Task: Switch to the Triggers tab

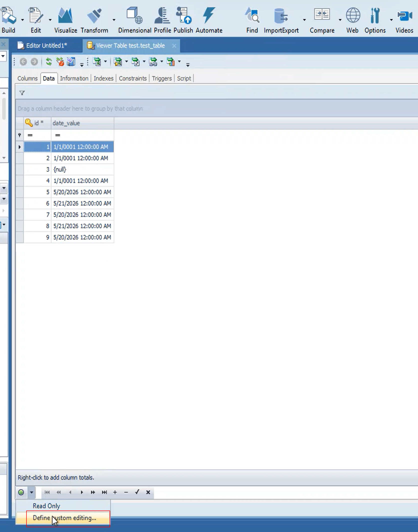Action: [x=162, y=78]
